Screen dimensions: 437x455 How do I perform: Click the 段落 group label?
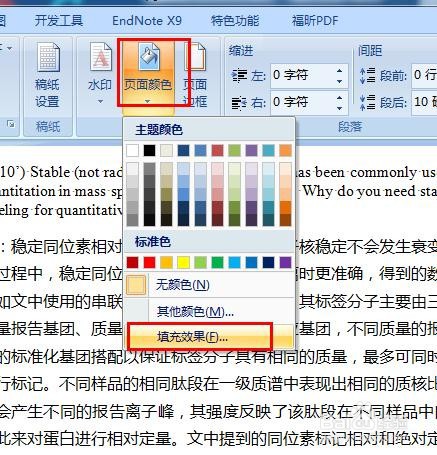coord(350,126)
